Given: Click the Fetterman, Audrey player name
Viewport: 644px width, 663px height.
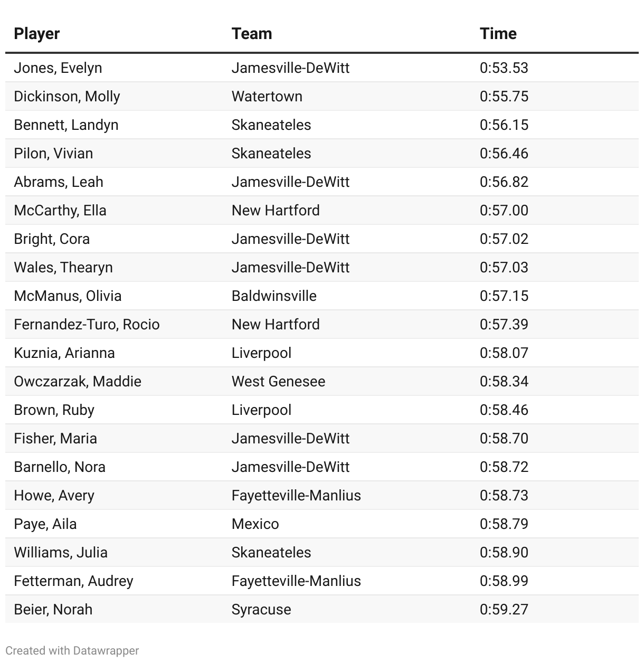Looking at the screenshot, I should pyautogui.click(x=73, y=581).
